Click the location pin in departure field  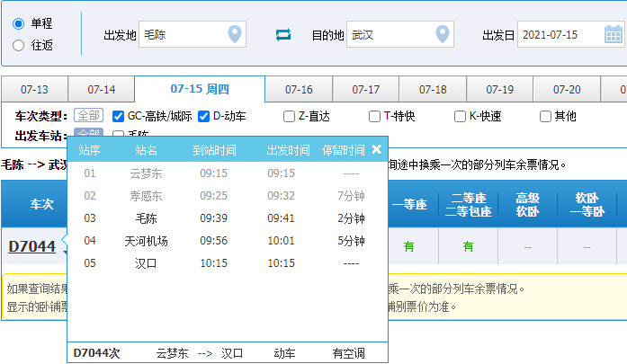point(235,35)
